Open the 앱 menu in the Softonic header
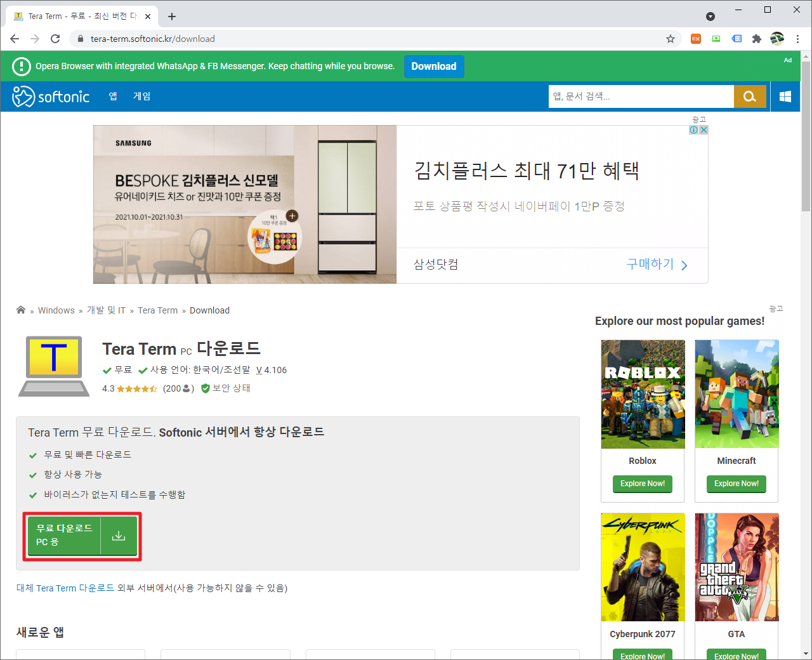 tap(113, 96)
